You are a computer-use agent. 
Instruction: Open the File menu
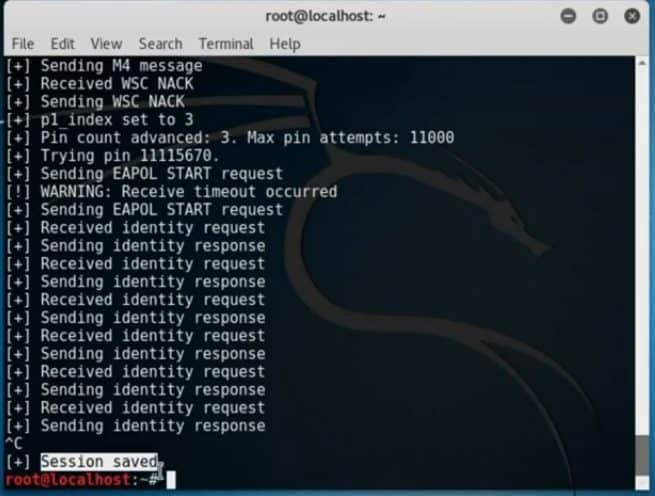pyautogui.click(x=23, y=43)
